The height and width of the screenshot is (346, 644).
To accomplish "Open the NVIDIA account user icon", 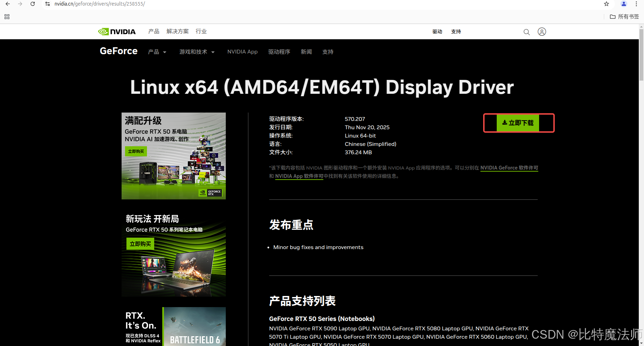I will [x=542, y=32].
